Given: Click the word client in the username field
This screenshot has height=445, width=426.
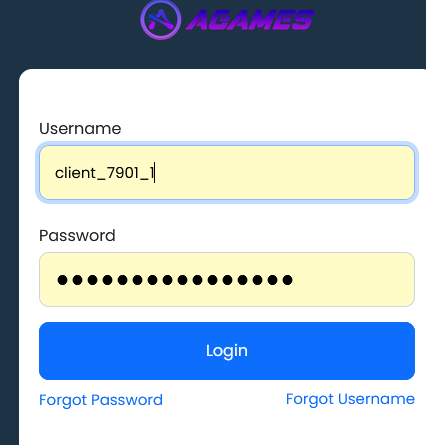Looking at the screenshot, I should 76,173.
